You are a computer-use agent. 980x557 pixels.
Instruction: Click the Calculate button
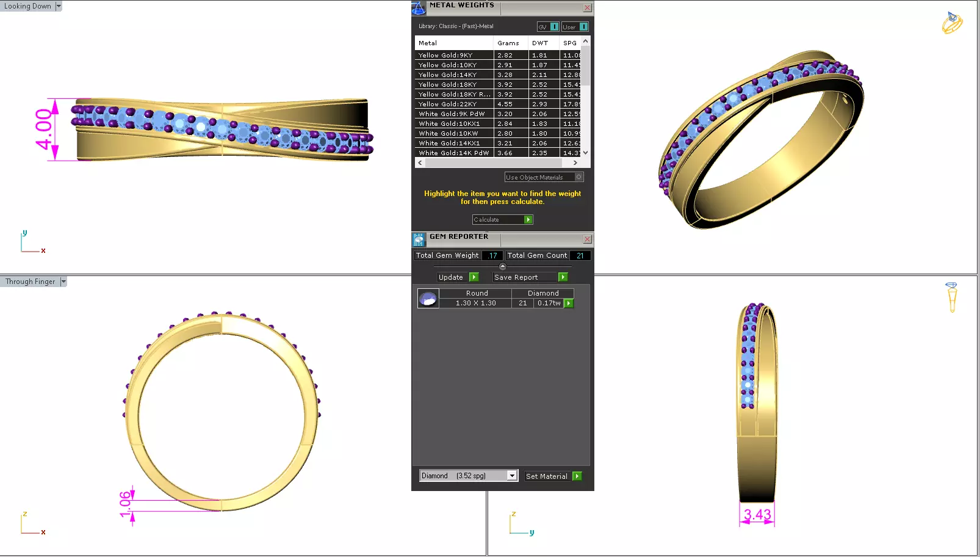point(503,220)
